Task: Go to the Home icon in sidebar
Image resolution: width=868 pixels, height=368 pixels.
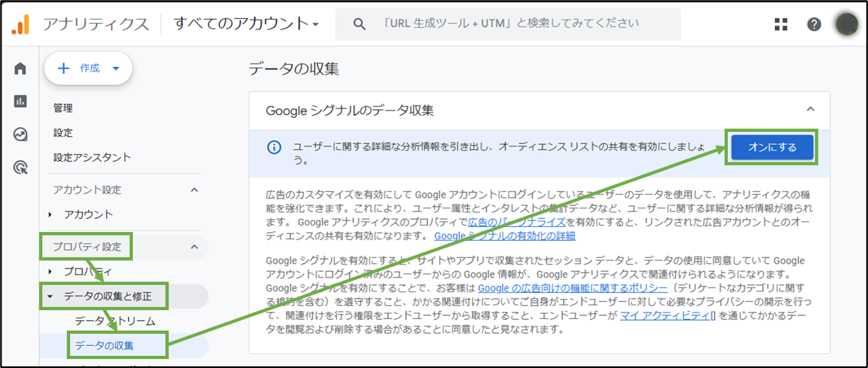Action: pyautogui.click(x=20, y=68)
